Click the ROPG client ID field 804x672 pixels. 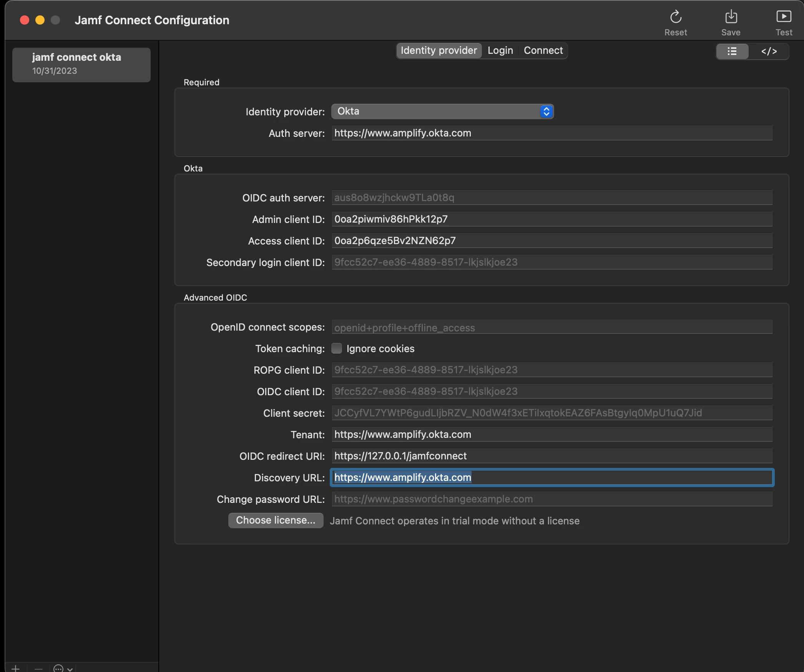(552, 370)
